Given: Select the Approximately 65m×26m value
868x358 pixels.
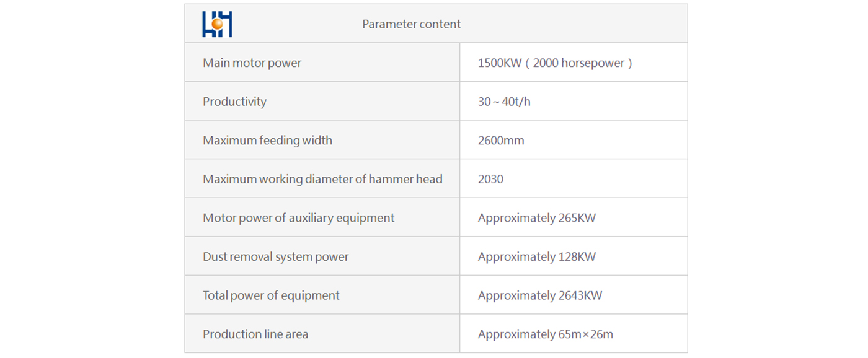Looking at the screenshot, I should click(545, 334).
